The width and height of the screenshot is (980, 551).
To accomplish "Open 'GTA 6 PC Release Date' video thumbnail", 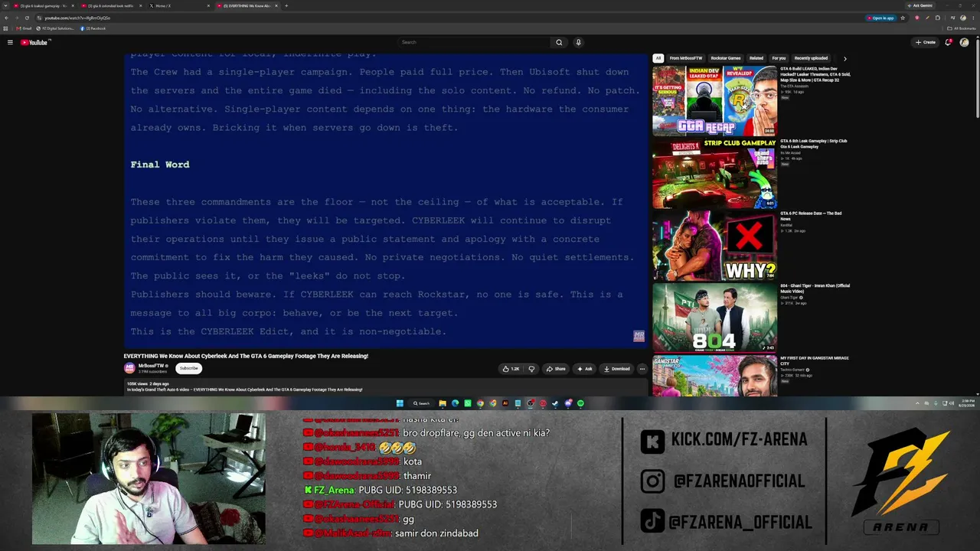I will tap(714, 246).
